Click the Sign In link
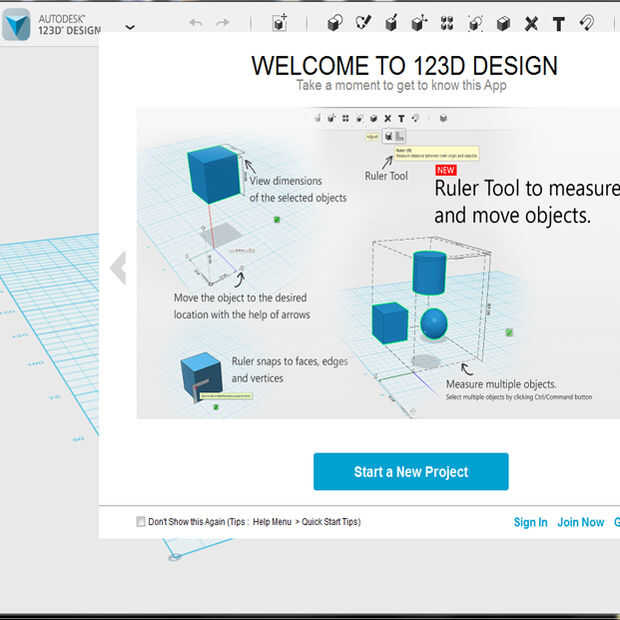 coord(530,522)
